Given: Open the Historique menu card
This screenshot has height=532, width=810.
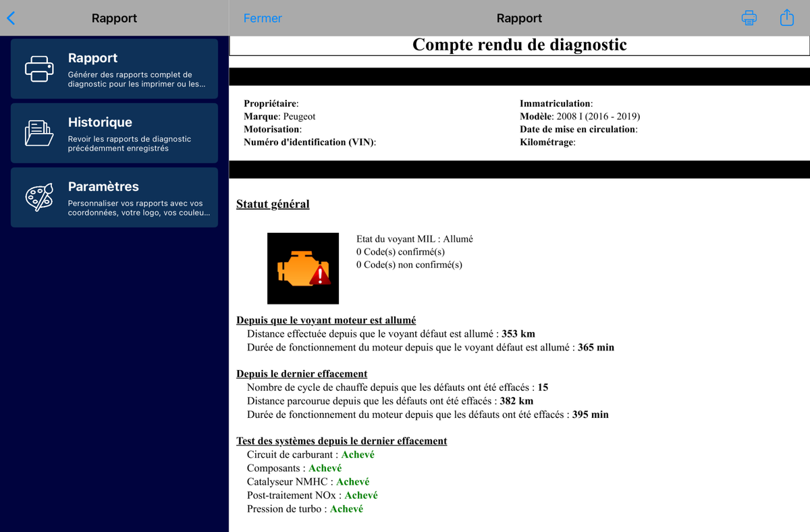Looking at the screenshot, I should [114, 133].
